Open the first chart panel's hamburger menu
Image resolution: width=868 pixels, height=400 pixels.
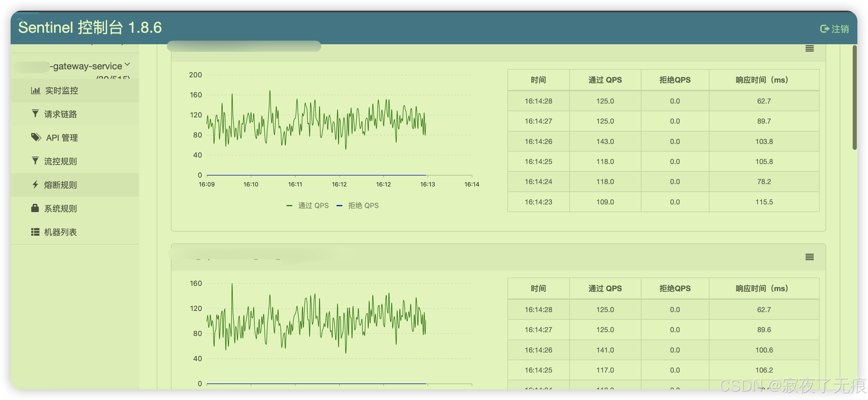pos(809,49)
